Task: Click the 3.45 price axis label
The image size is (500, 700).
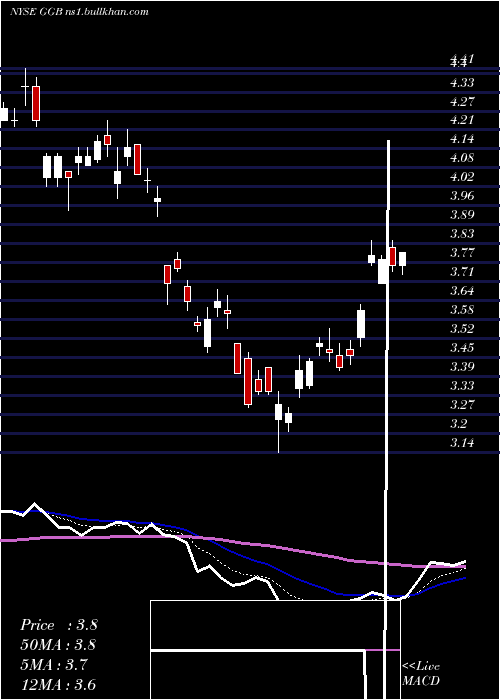Action: point(462,347)
